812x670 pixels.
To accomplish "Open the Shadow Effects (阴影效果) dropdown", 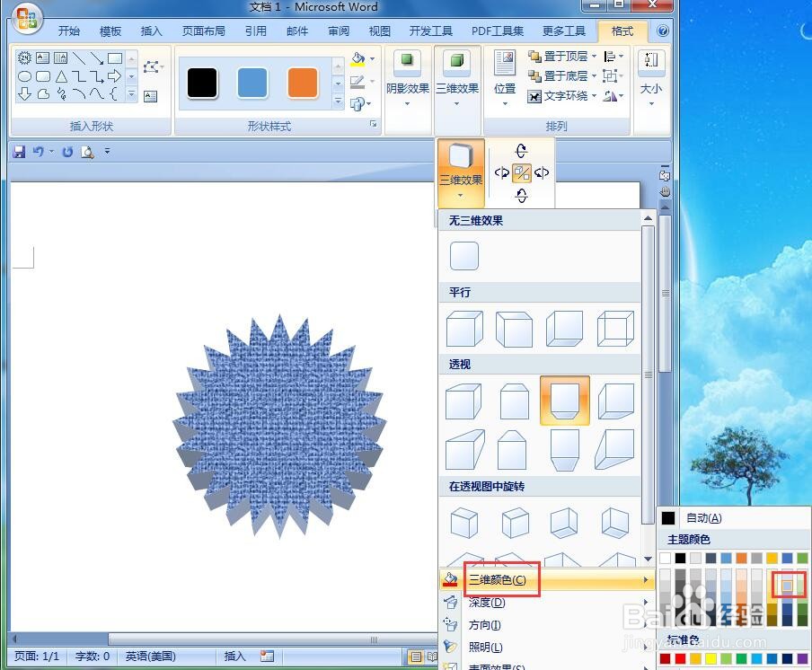I will pyautogui.click(x=408, y=77).
